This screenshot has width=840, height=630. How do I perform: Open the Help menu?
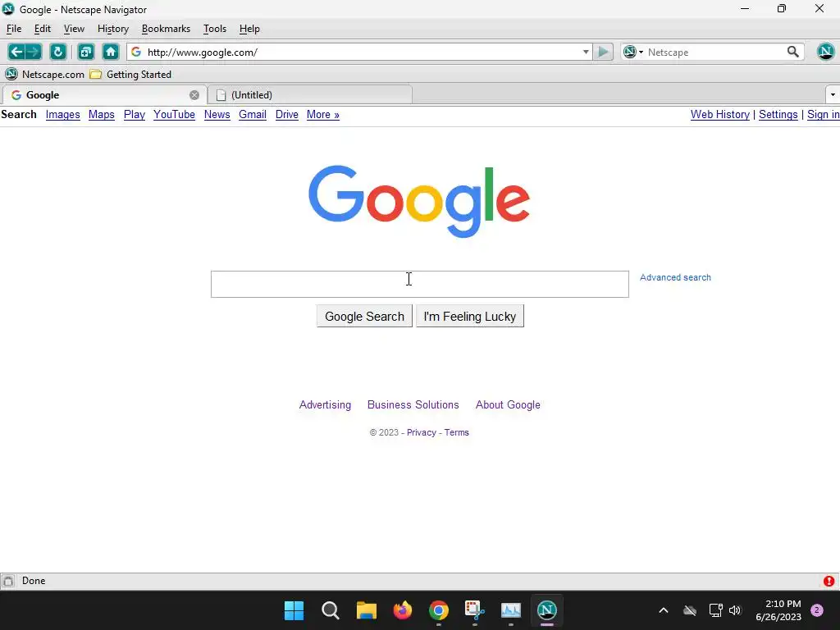[x=249, y=29]
